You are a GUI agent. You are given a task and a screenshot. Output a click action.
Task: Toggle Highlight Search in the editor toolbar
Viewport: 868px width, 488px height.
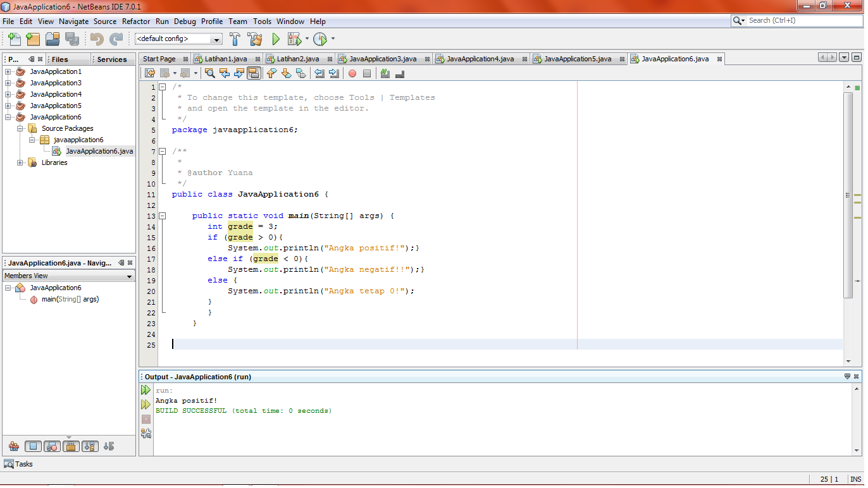coord(254,73)
